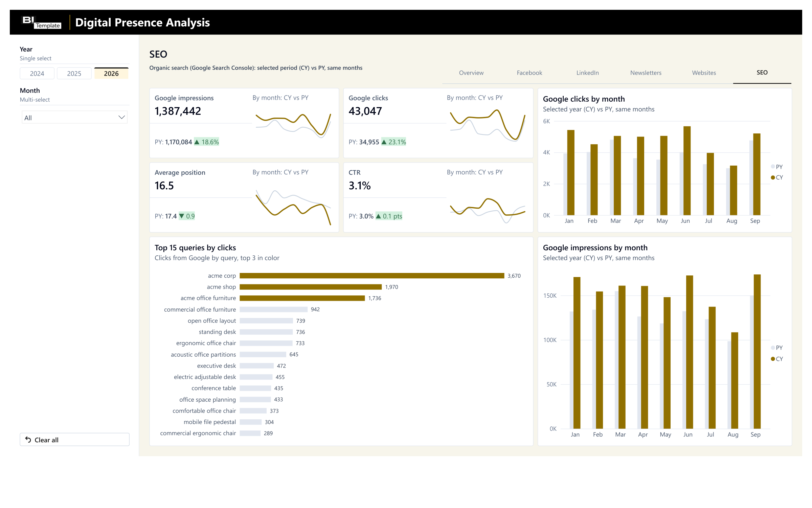Click the 16.5 average position value
This screenshot has width=812, height=508.
coord(164,186)
